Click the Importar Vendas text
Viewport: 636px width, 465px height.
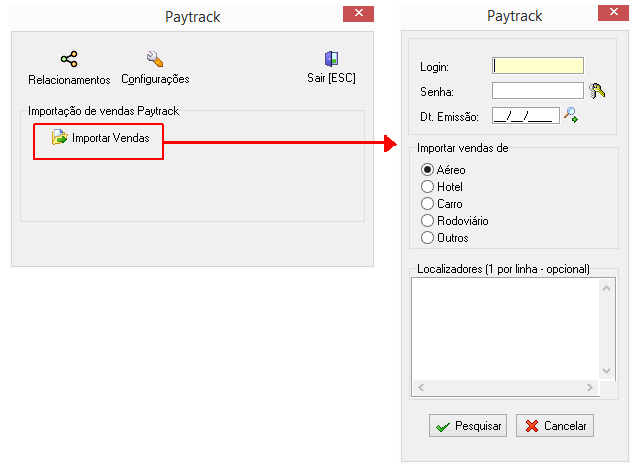coord(111,138)
